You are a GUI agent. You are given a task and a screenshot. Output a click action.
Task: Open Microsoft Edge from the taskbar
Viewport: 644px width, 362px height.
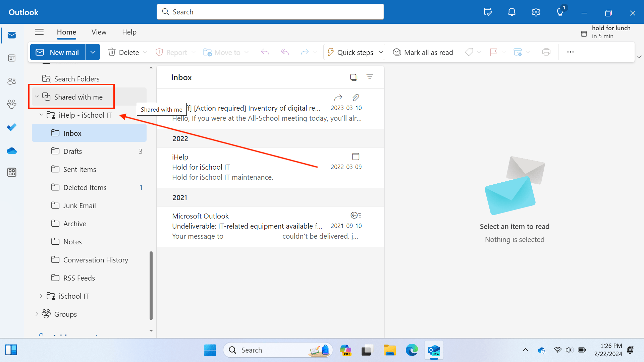pyautogui.click(x=412, y=350)
